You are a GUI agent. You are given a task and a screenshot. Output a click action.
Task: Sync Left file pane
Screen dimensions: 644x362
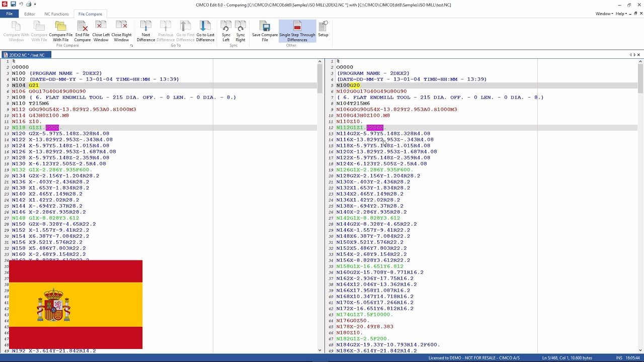[226, 32]
